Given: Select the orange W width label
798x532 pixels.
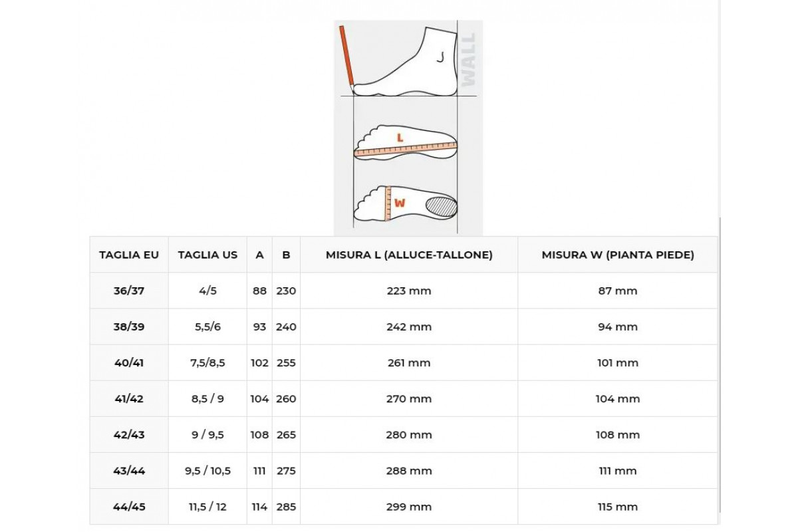Looking at the screenshot, I should point(400,203).
